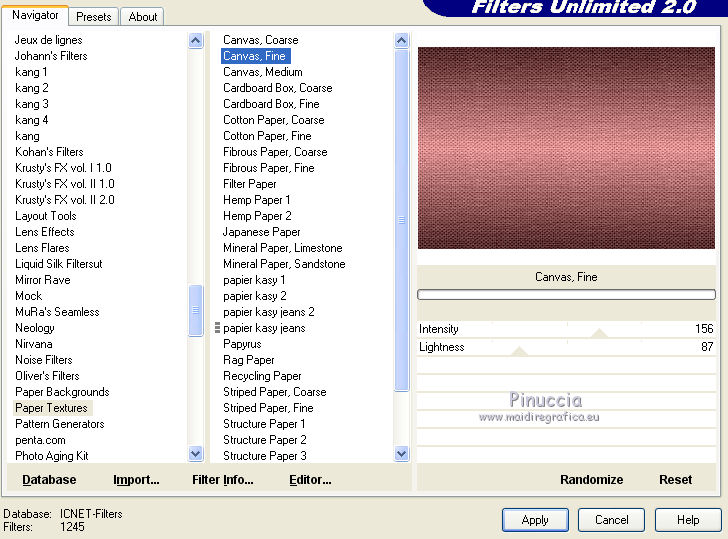This screenshot has height=539, width=728.
Task: Open Pattern Generators category
Action: tap(59, 424)
